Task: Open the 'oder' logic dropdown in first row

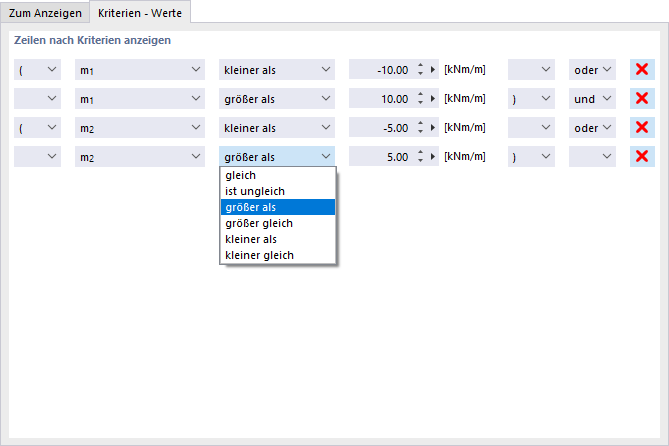Action: (x=592, y=70)
